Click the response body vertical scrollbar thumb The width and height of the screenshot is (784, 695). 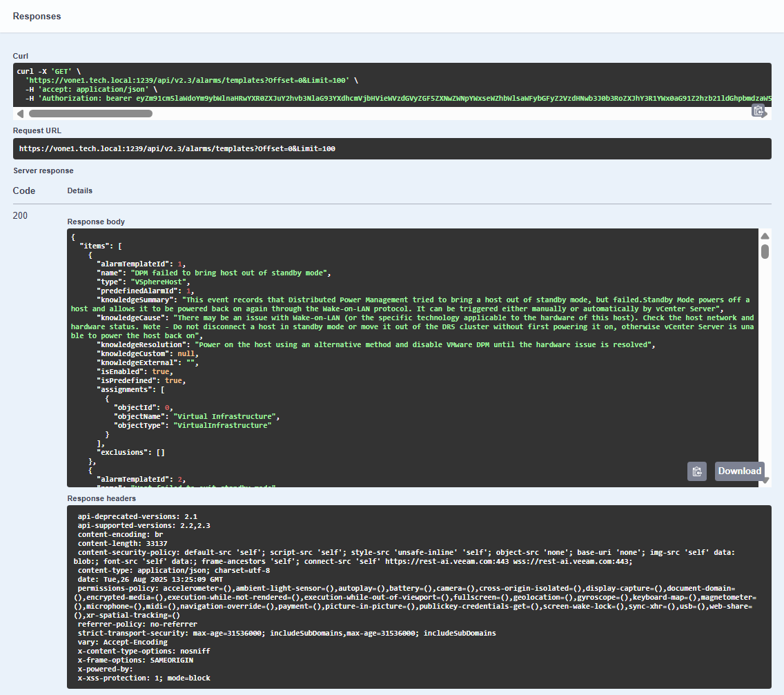pyautogui.click(x=765, y=251)
